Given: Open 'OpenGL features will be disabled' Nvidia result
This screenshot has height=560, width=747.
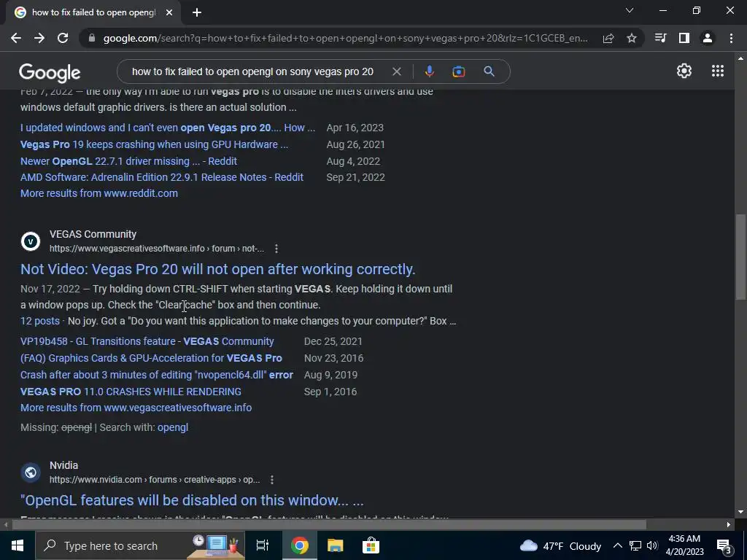Looking at the screenshot, I should [192, 500].
